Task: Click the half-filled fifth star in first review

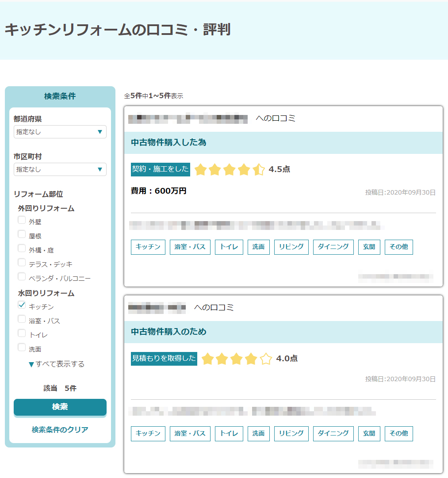Action: [x=259, y=169]
